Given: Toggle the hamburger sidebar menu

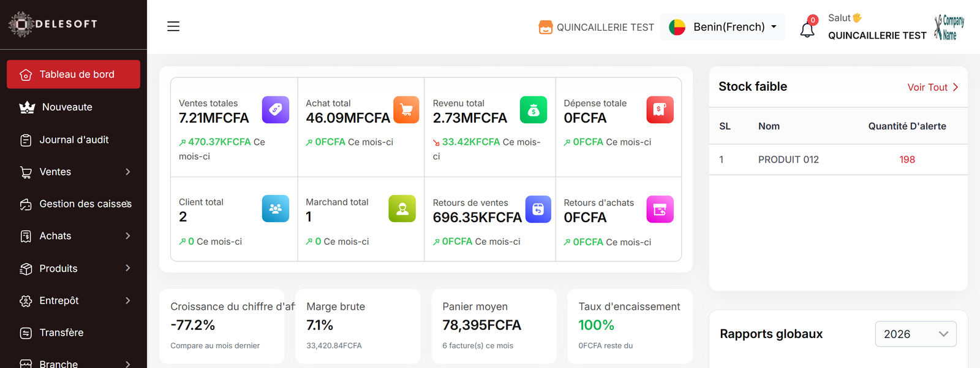Looking at the screenshot, I should click(173, 26).
